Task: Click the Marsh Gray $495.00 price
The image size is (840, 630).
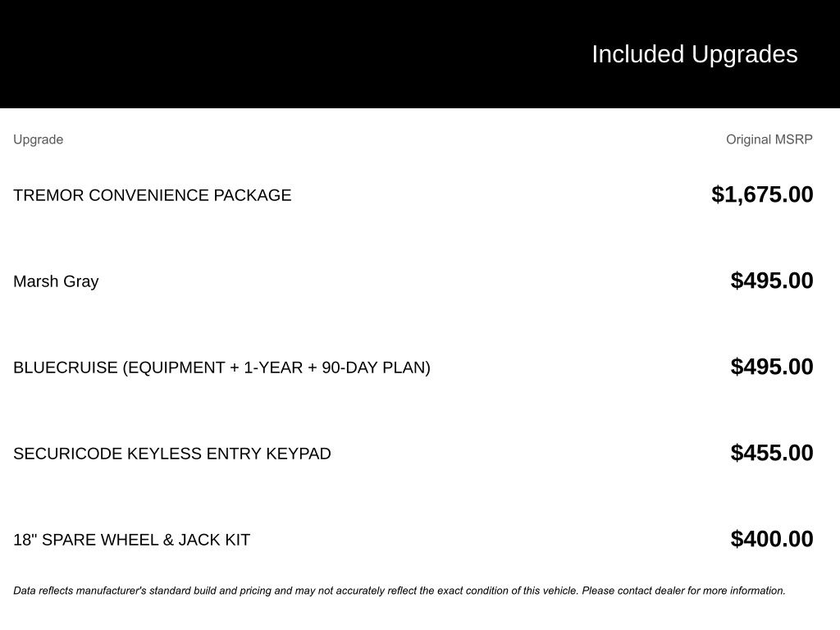Action: 772,281
